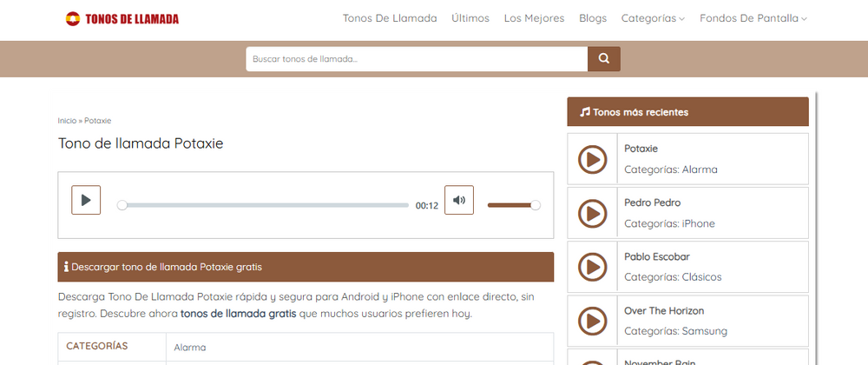Play Potaxie in recent tones sidebar

[x=592, y=160]
